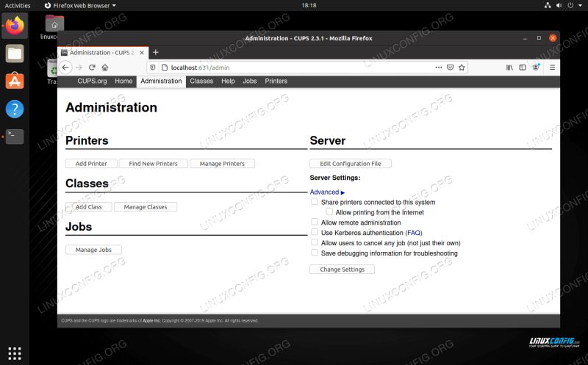Open Firefox from the Ubuntu dock
This screenshot has height=365, width=588.
pyautogui.click(x=15, y=26)
